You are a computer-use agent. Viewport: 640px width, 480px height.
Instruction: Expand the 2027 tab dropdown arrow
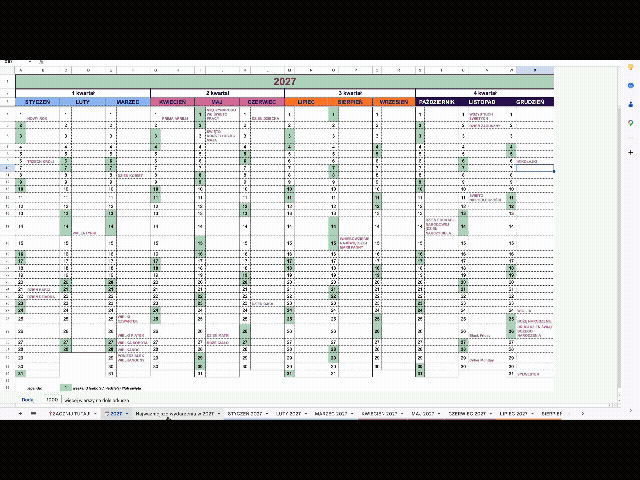[127, 413]
